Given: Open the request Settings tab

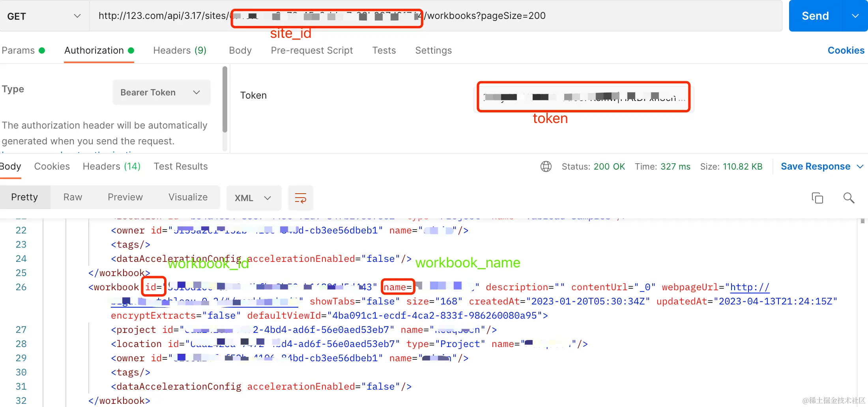Looking at the screenshot, I should pos(433,50).
